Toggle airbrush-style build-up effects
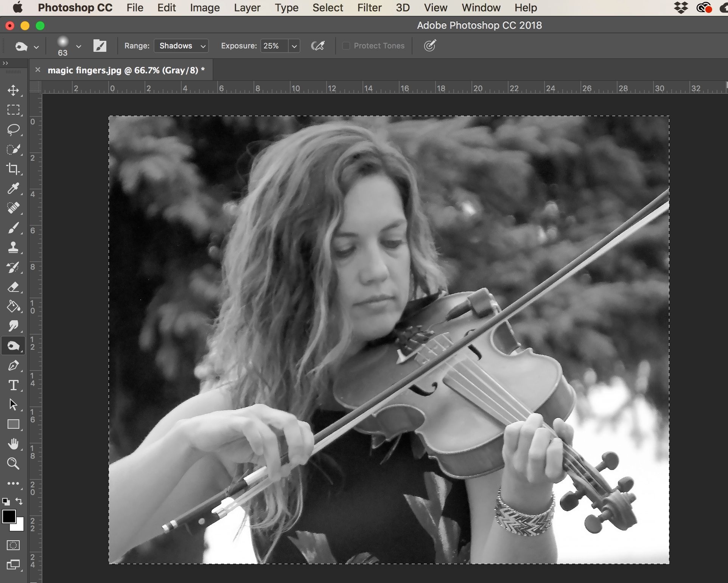The height and width of the screenshot is (583, 728). pos(318,46)
